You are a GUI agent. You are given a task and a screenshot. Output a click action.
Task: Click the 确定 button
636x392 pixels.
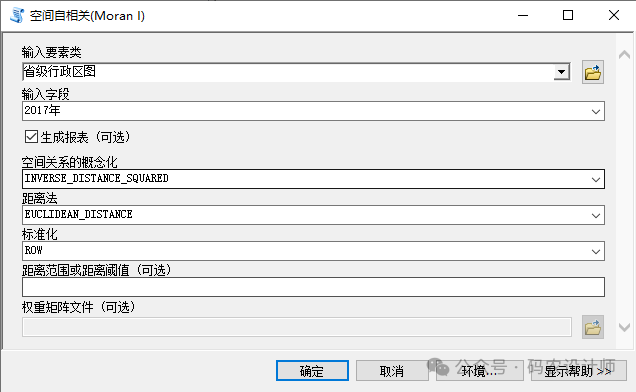tap(312, 370)
